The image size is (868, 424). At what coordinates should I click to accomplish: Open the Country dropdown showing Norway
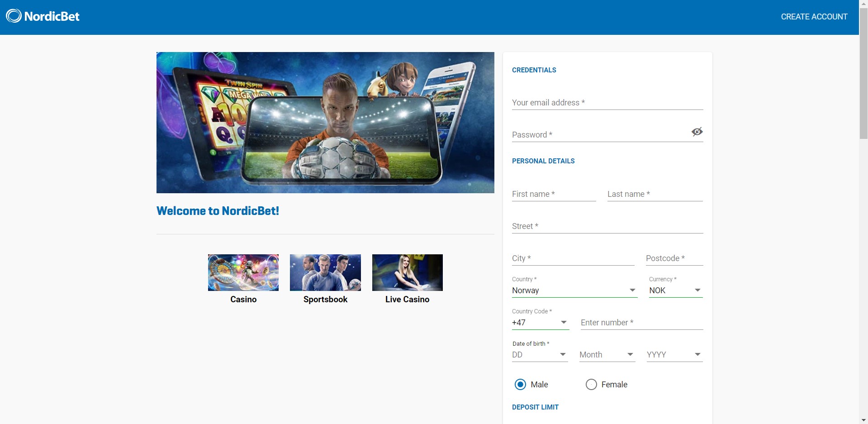pyautogui.click(x=574, y=291)
